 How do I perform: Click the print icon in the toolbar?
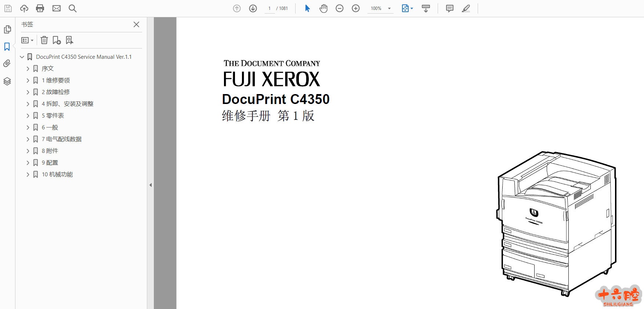pyautogui.click(x=40, y=8)
